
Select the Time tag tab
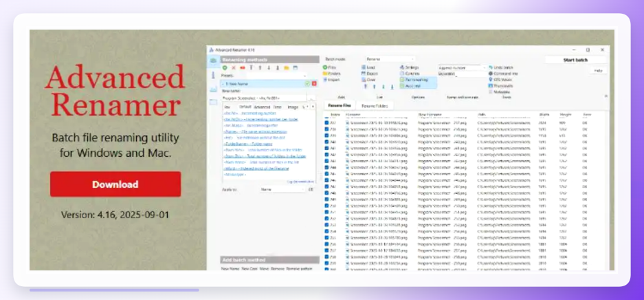click(277, 107)
